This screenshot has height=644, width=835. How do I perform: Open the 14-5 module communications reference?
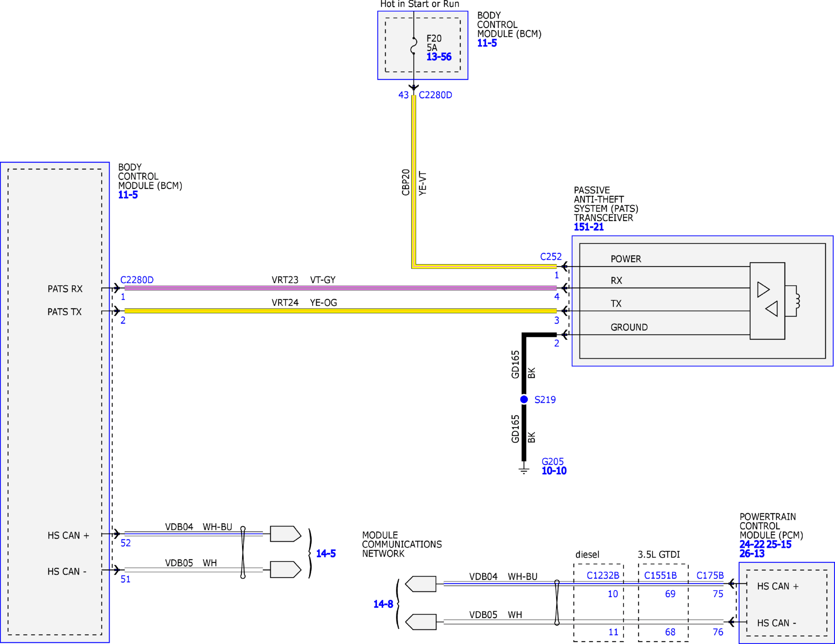tap(326, 554)
